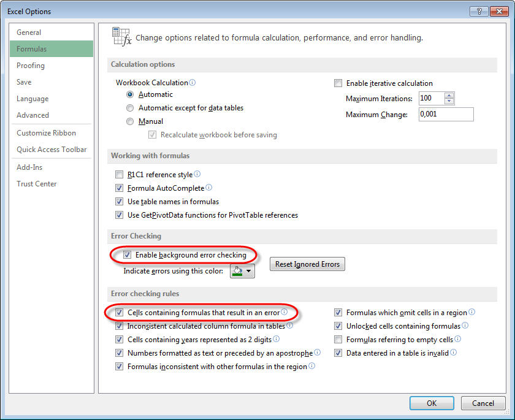Toggle Use table names in formulas
The width and height of the screenshot is (515, 420).
click(x=119, y=201)
